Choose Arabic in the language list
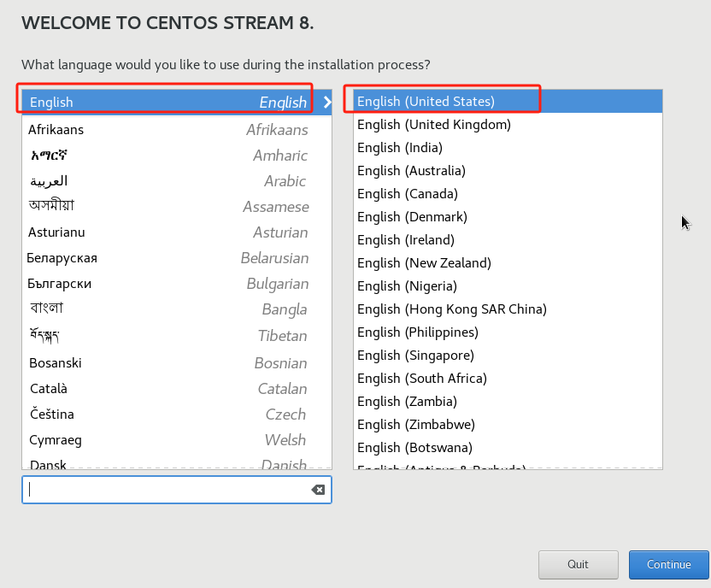This screenshot has height=588, width=711. tap(177, 181)
